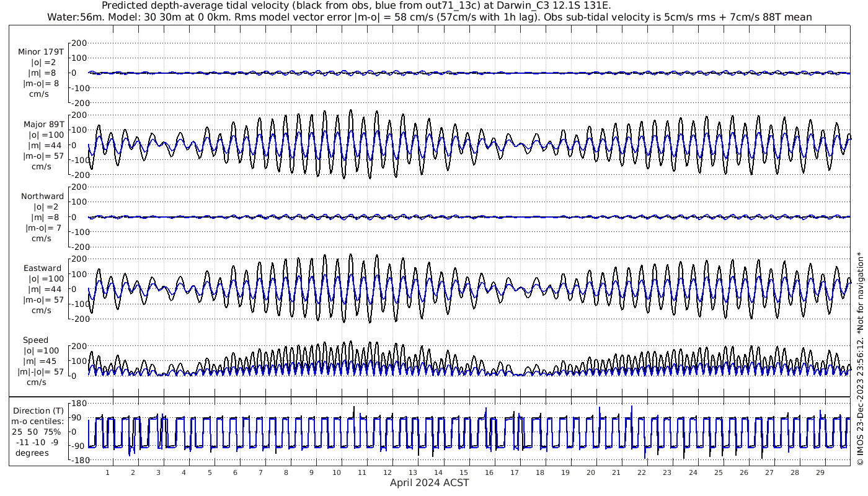Click day '29' on the date axis
The width and height of the screenshot is (868, 496).
[820, 472]
